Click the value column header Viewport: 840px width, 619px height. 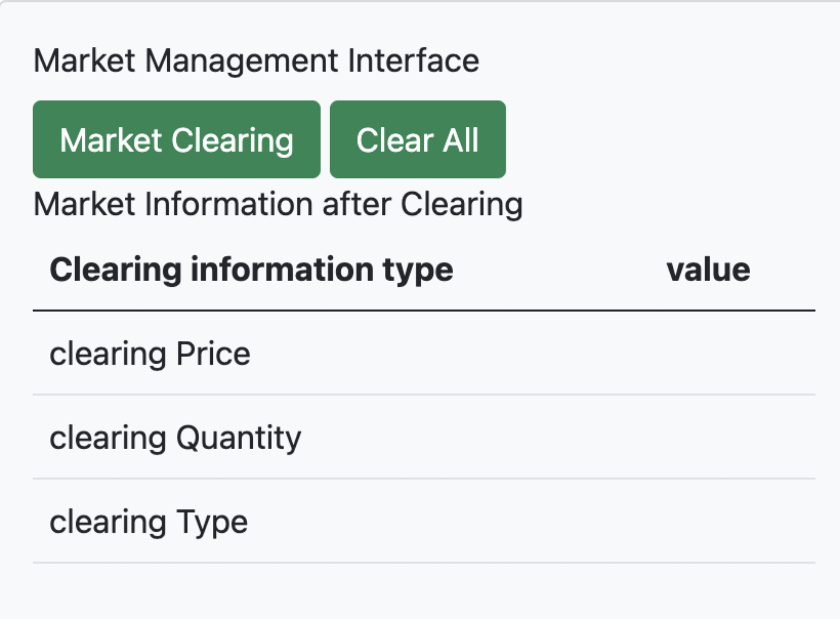(x=708, y=270)
